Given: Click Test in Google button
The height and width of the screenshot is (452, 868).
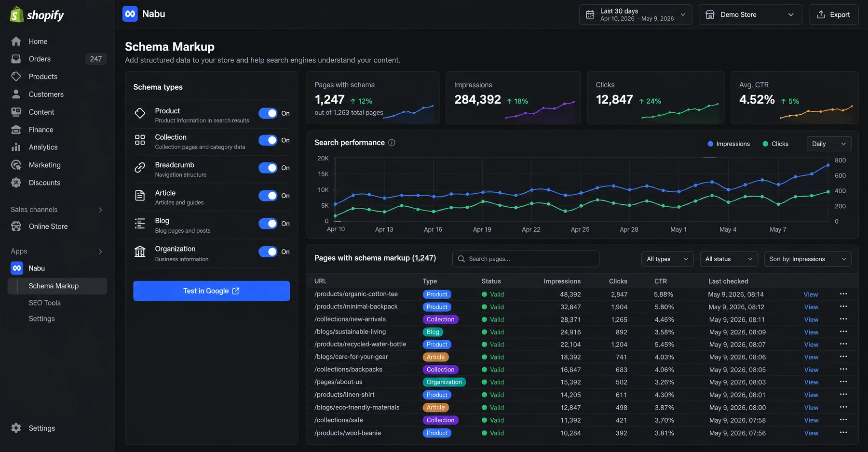Looking at the screenshot, I should pyautogui.click(x=211, y=291).
